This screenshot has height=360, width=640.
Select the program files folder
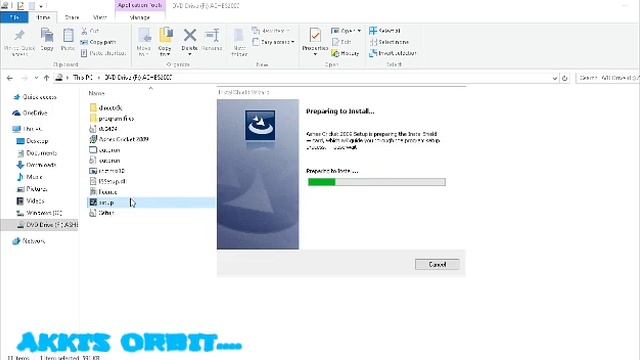pos(112,118)
